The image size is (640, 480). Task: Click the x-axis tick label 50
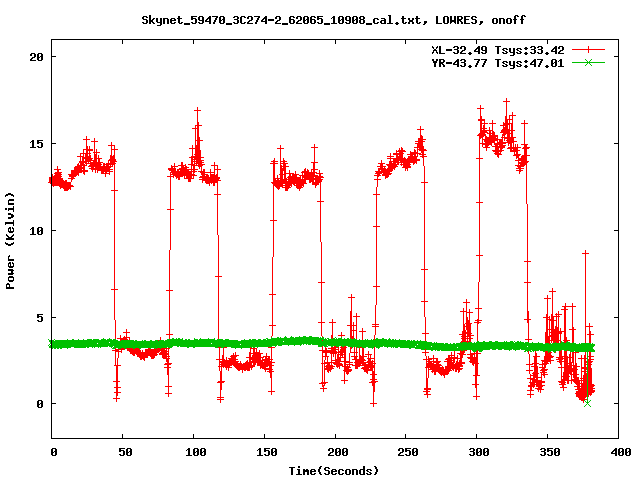click(126, 452)
